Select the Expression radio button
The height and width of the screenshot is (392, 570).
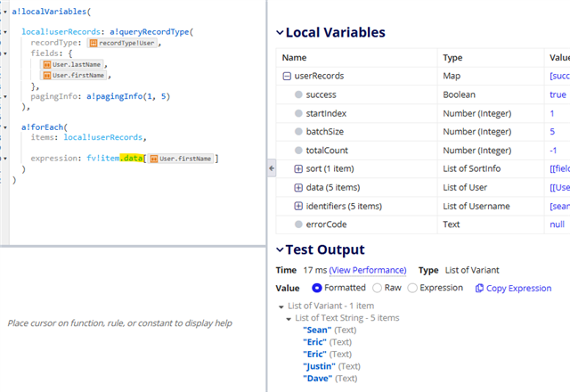pyautogui.click(x=412, y=289)
